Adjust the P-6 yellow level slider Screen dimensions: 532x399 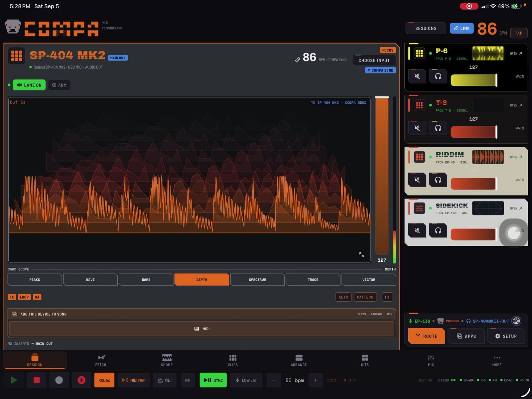click(x=474, y=80)
